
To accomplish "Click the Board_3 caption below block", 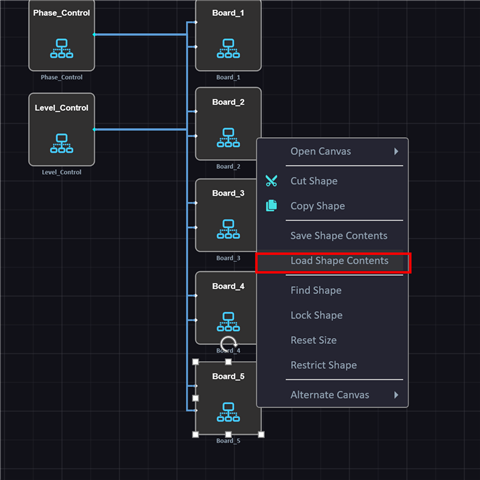I will click(x=228, y=258).
